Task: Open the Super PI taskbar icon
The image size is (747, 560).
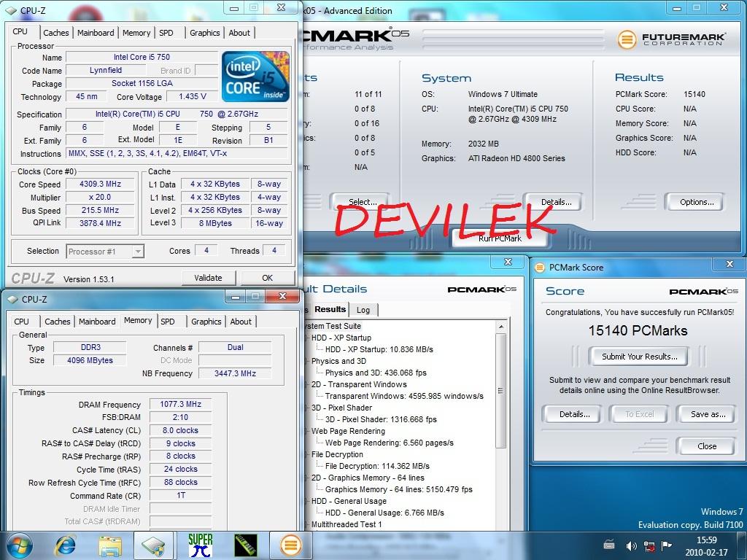Action: click(x=200, y=545)
